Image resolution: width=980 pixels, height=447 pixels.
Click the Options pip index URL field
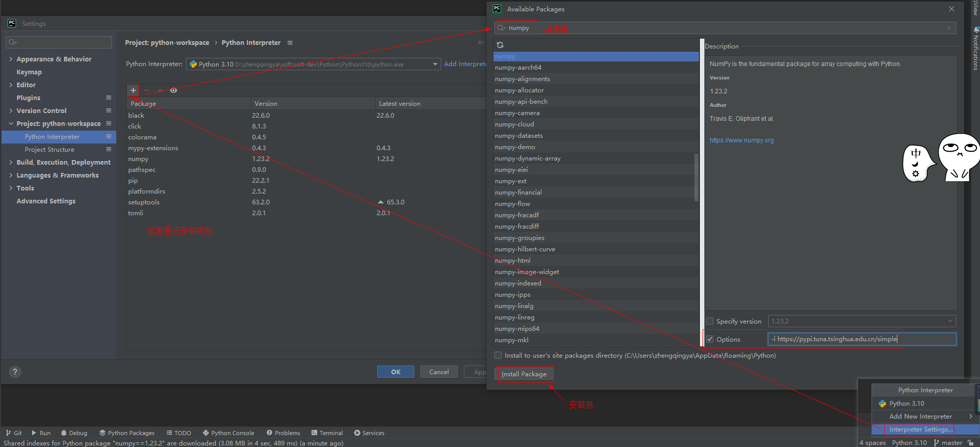coord(862,339)
